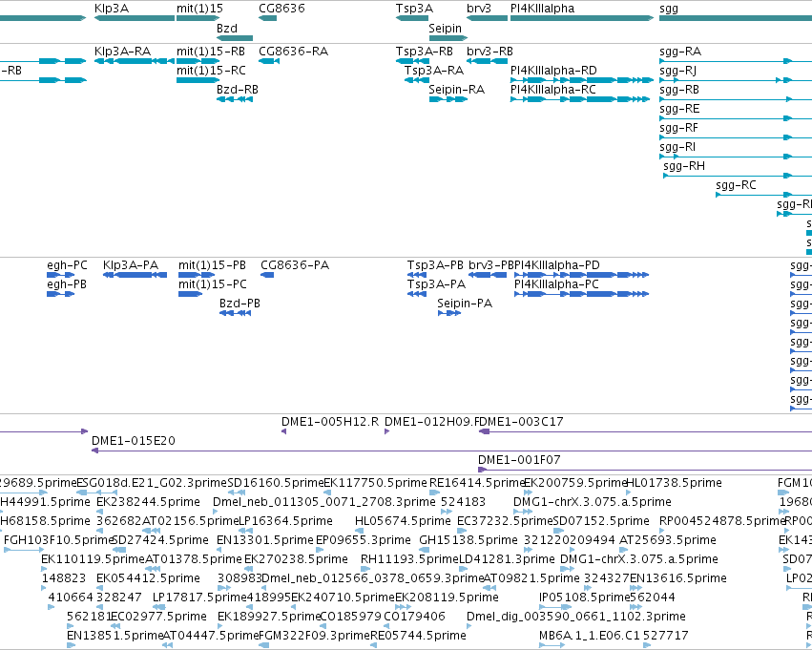Select the sgg-RA transcript label

click(680, 52)
